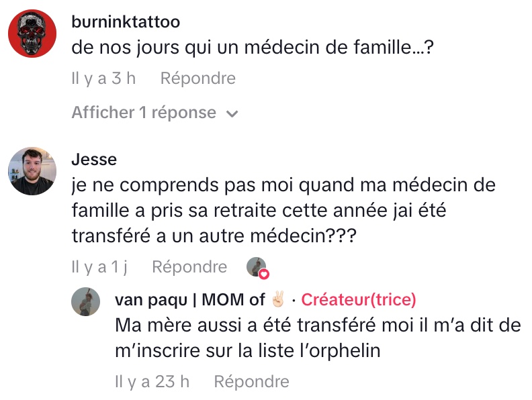Viewport: 532px width, 400px height.
Task: Click the pink Créateur(trice) label
Action: pos(359,299)
